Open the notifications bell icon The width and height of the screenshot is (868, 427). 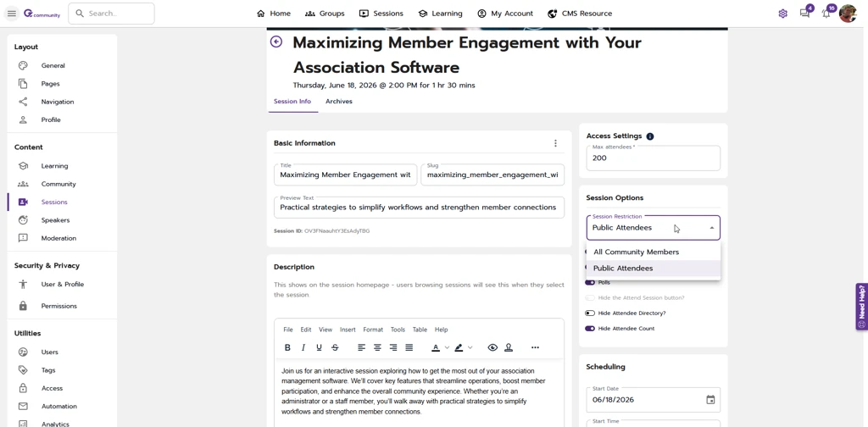826,14
